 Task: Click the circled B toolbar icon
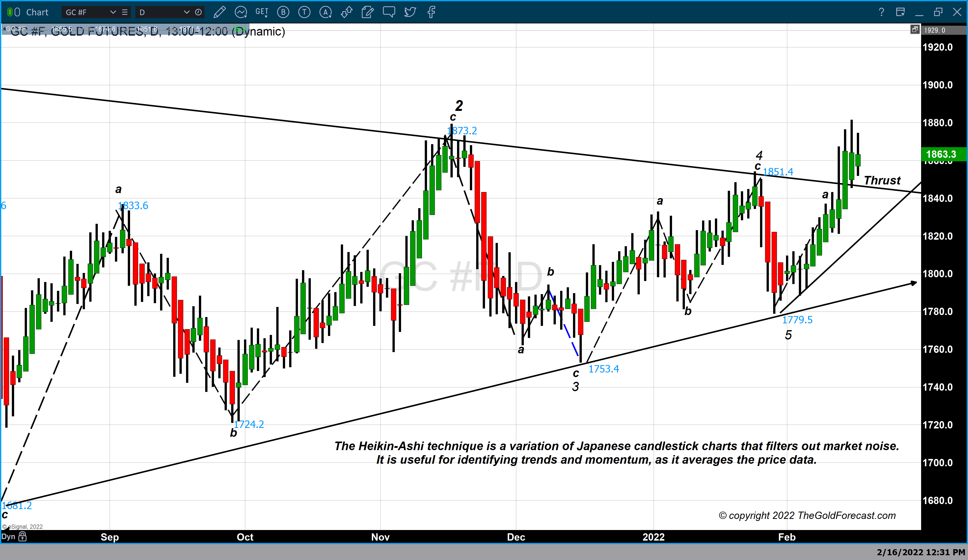[283, 12]
